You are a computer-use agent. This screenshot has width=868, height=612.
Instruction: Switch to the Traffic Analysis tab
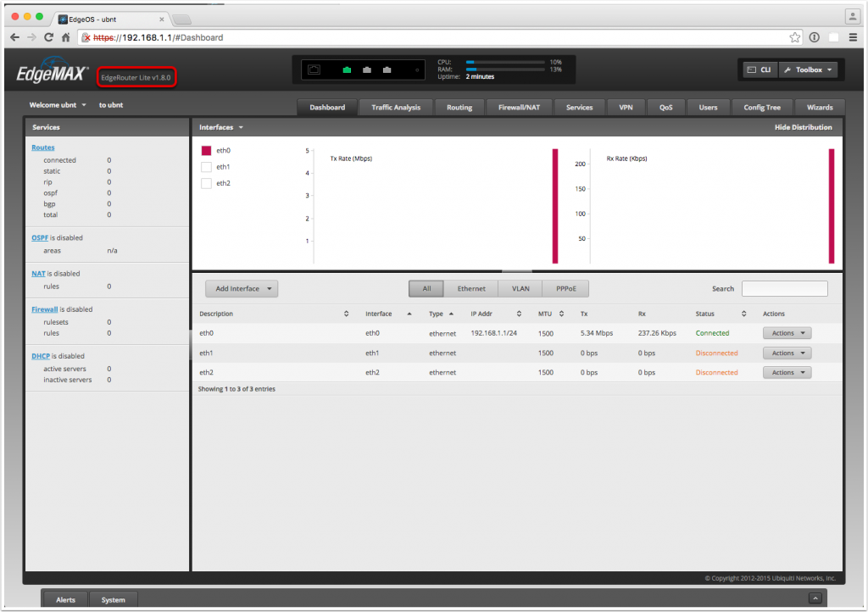[396, 108]
